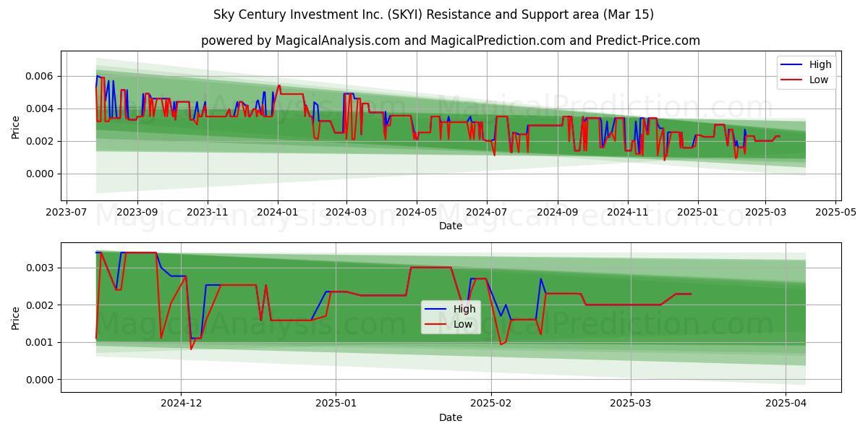Click the '2024-01' x-axis tick label

[x=278, y=213]
